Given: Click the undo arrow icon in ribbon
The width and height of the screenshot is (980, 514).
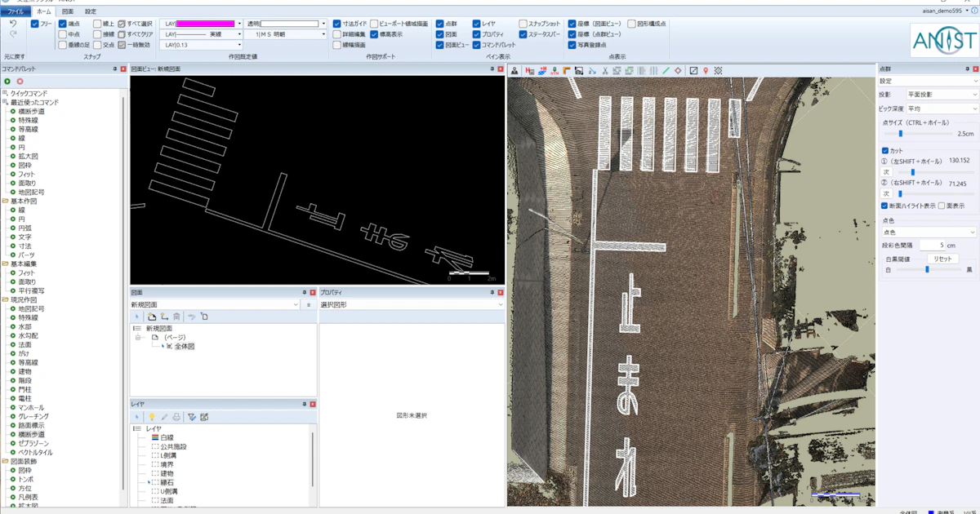Looking at the screenshot, I should point(13,24).
